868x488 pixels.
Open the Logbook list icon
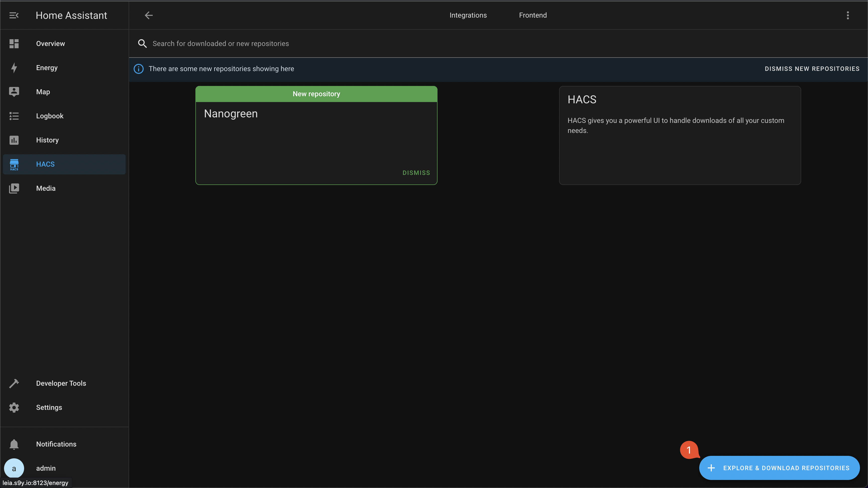click(14, 116)
